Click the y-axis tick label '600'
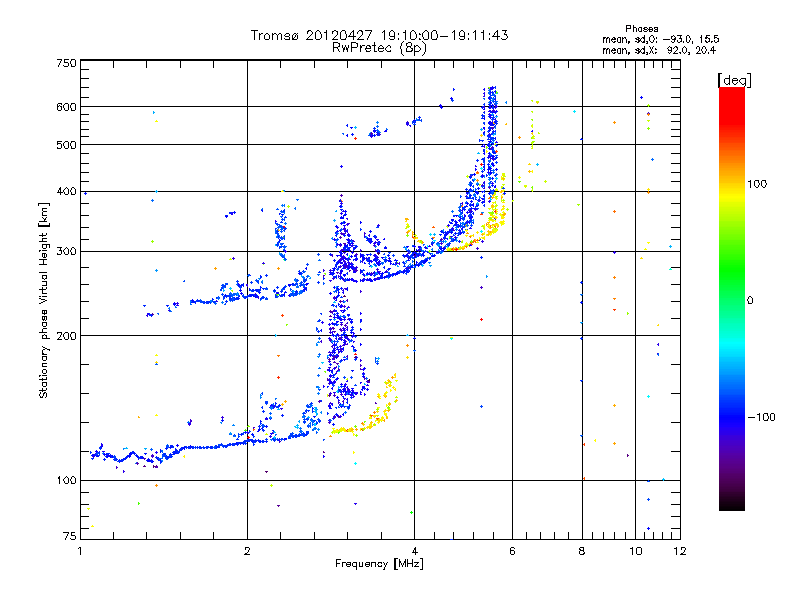This screenshot has width=800, height=600. point(66,107)
